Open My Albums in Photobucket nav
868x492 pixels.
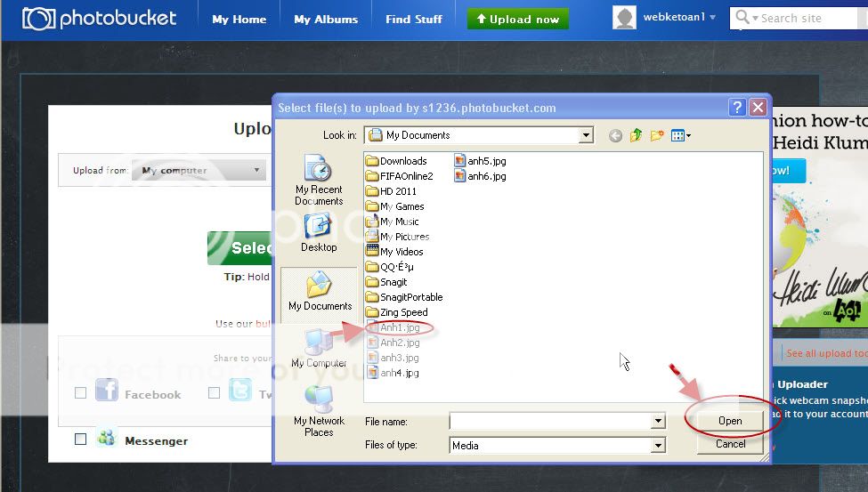click(x=326, y=19)
